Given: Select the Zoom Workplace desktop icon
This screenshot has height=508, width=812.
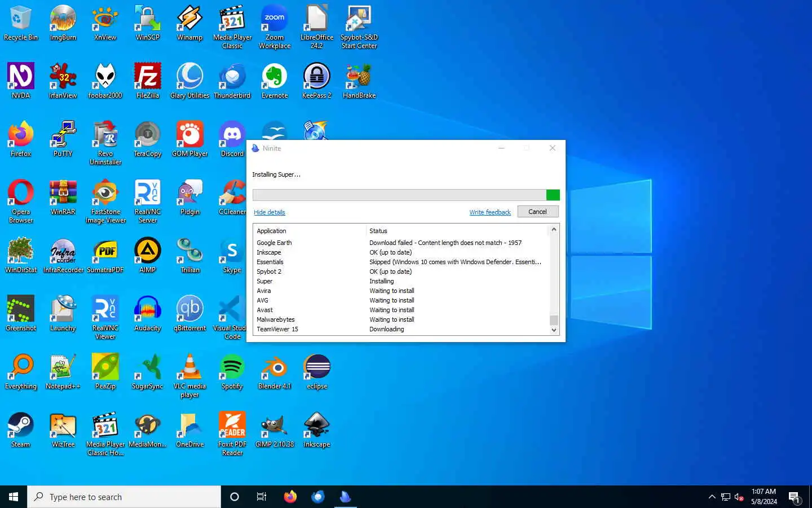Looking at the screenshot, I should coord(275,27).
